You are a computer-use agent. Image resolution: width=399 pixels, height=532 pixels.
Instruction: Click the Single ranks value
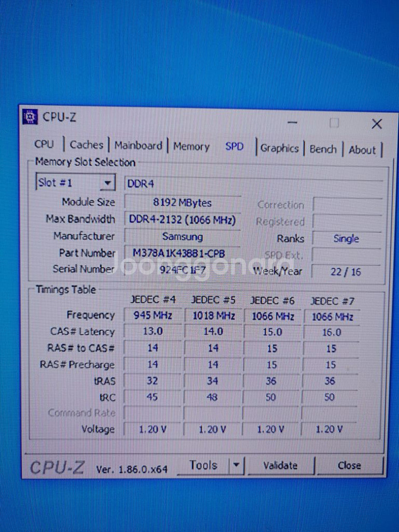pos(346,238)
